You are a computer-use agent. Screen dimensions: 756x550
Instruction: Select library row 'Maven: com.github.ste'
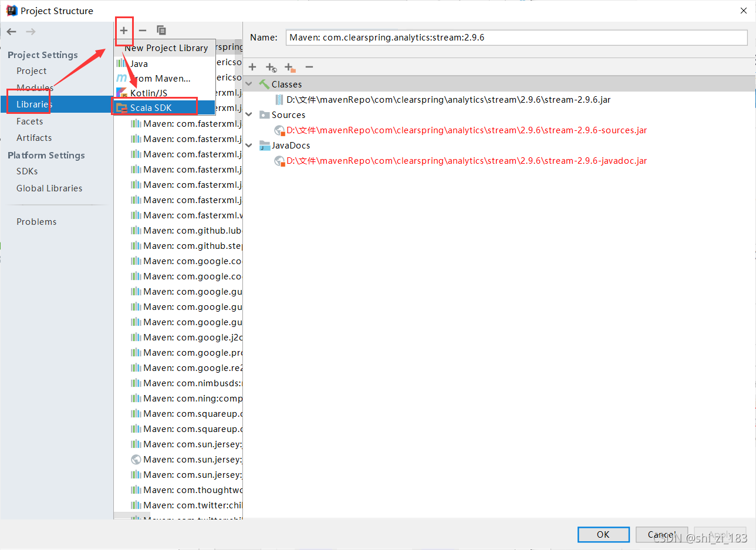coord(187,245)
